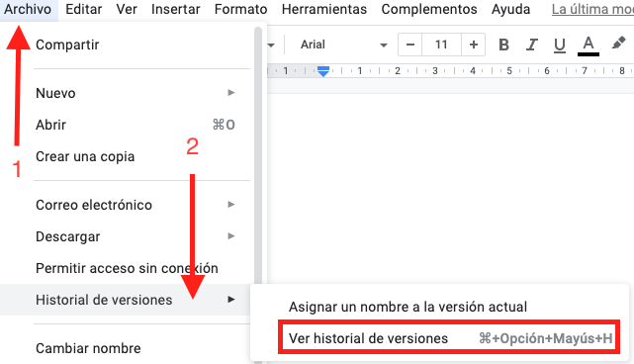This screenshot has width=634, height=364.
Task: Open the Arial font dropdown
Action: point(343,45)
